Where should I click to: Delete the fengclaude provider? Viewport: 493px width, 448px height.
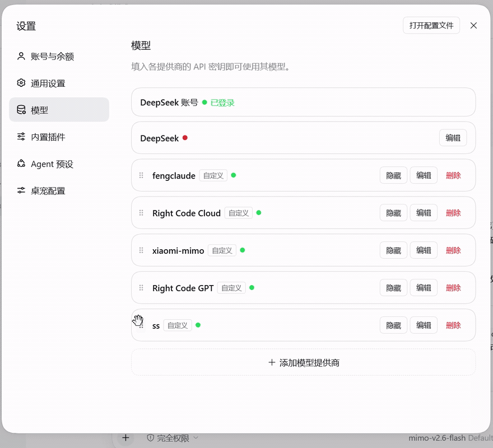click(x=453, y=175)
